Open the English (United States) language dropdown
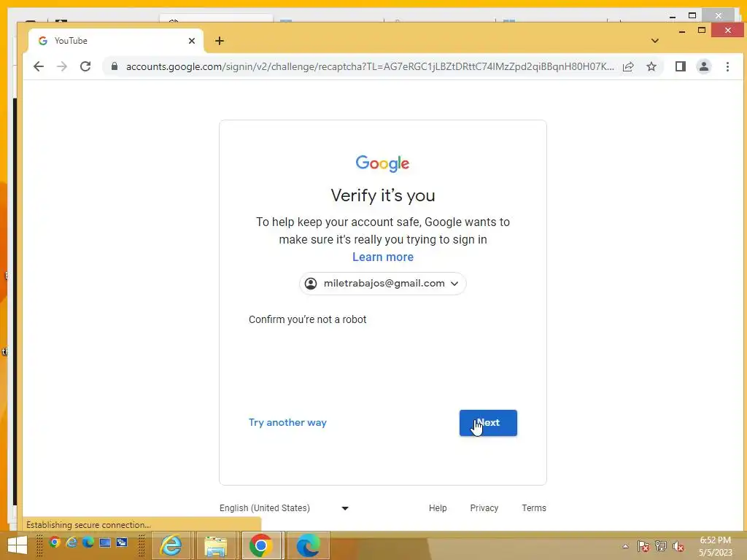Screen dimensions: 747x560 point(285,508)
